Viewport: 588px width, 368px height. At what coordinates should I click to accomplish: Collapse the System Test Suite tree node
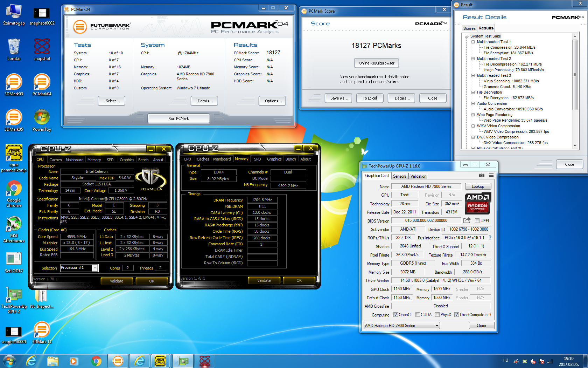pyautogui.click(x=467, y=36)
